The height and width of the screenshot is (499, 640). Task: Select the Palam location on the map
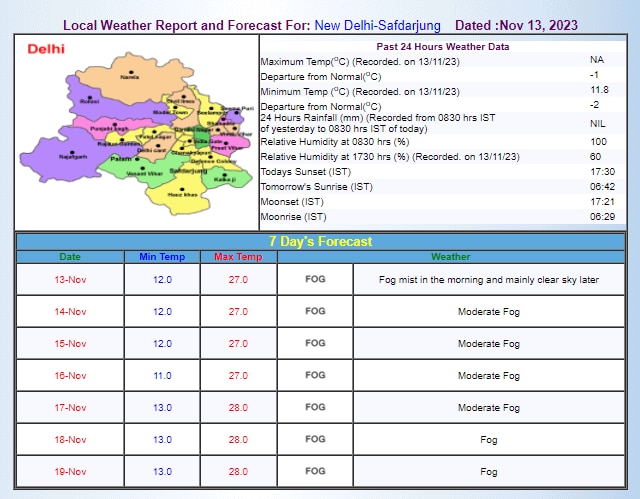pos(121,158)
